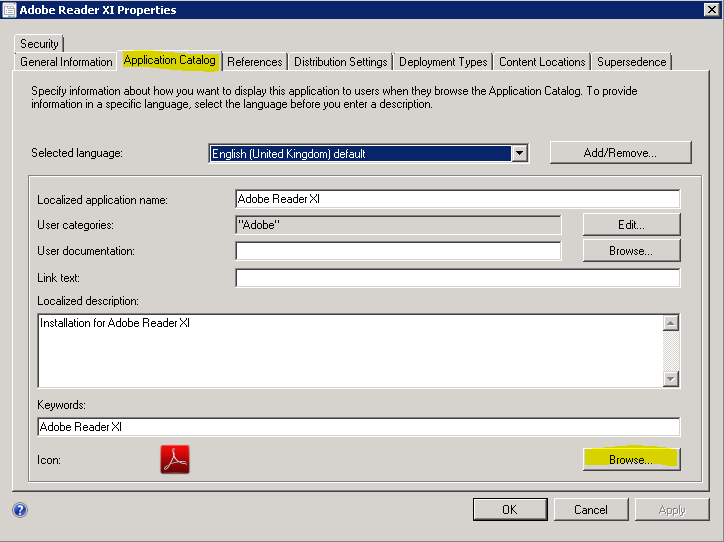Open the Deployment Types tab

point(443,62)
